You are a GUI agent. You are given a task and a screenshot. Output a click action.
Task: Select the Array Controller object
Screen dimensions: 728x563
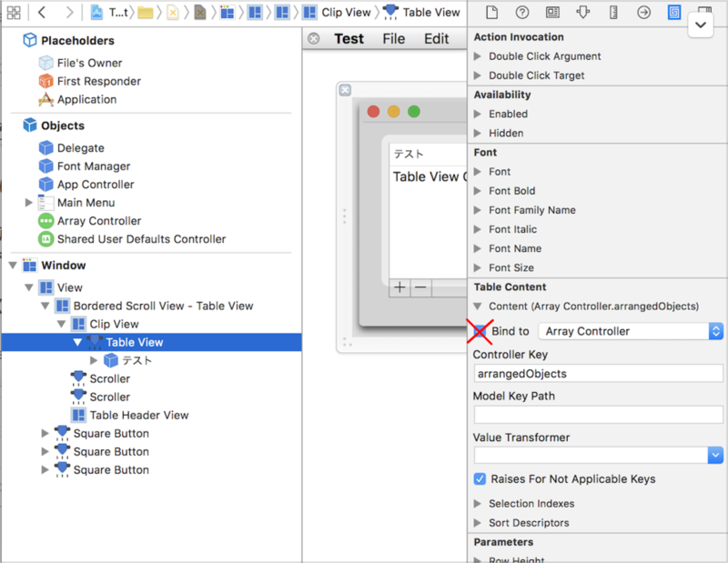tap(98, 220)
